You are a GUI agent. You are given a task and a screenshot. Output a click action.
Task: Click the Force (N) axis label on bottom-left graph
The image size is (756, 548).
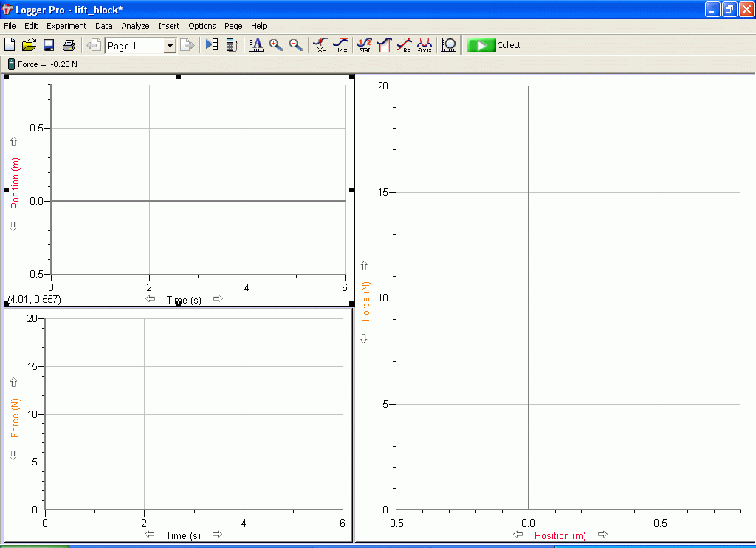16,418
